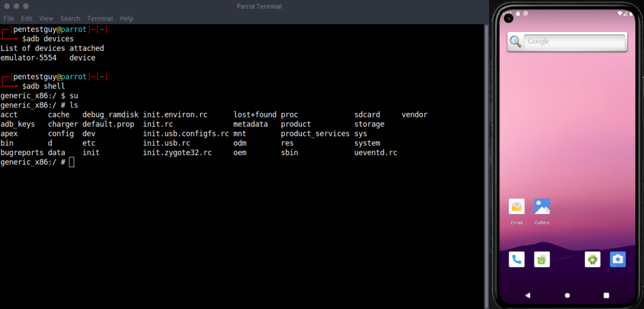Launch the Phone dialer app icon
The width and height of the screenshot is (644, 309).
(x=516, y=259)
